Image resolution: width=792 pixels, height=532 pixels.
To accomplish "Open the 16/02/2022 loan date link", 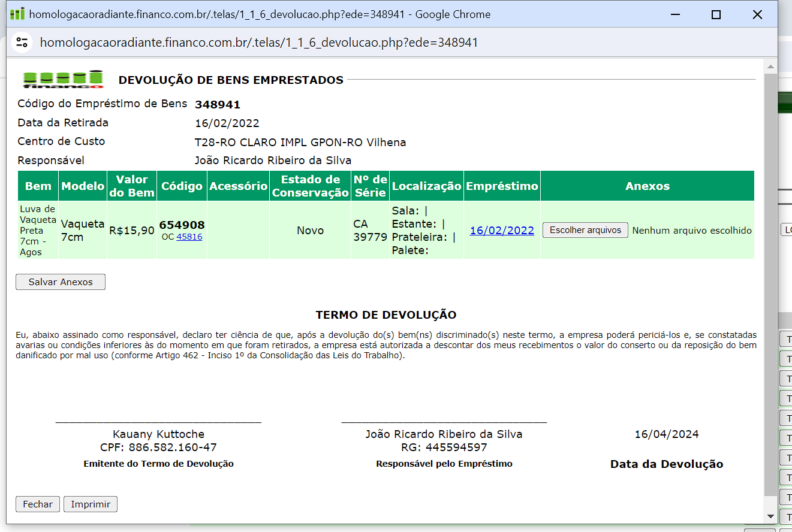I will pyautogui.click(x=502, y=231).
